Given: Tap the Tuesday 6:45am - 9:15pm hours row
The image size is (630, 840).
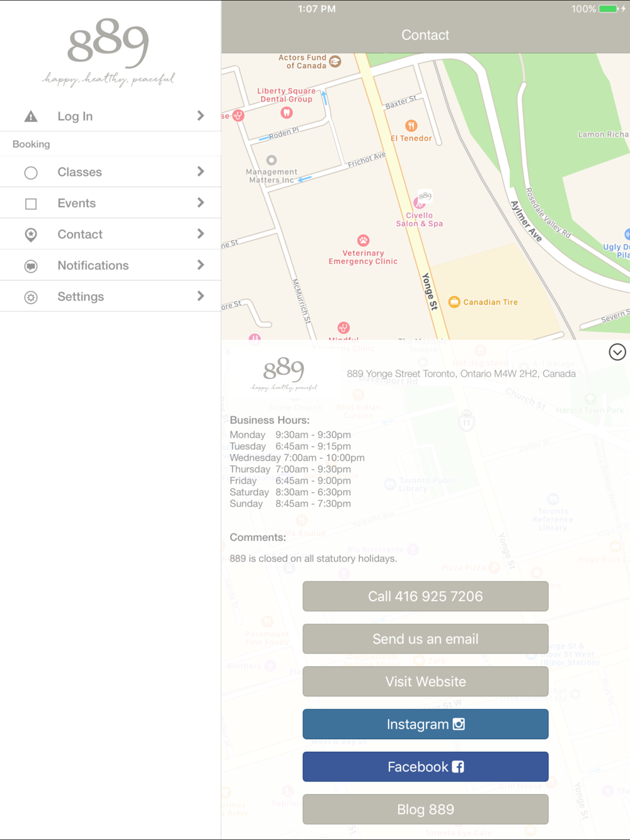Looking at the screenshot, I should (290, 446).
